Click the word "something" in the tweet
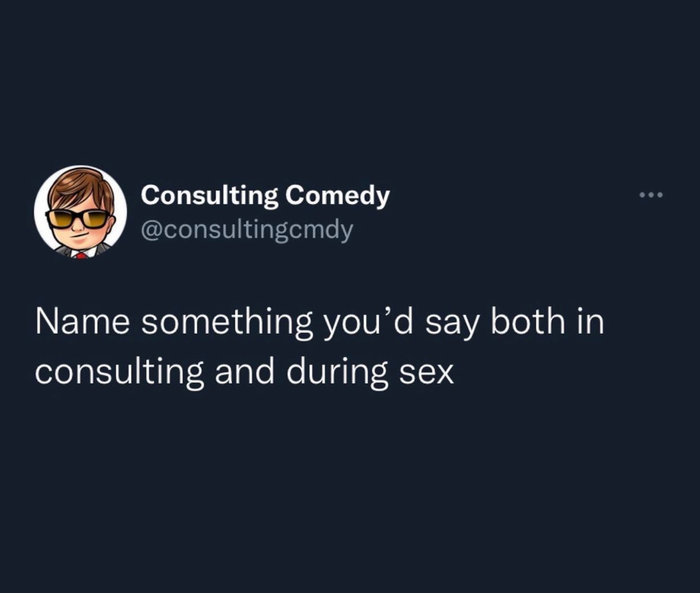 click(227, 324)
